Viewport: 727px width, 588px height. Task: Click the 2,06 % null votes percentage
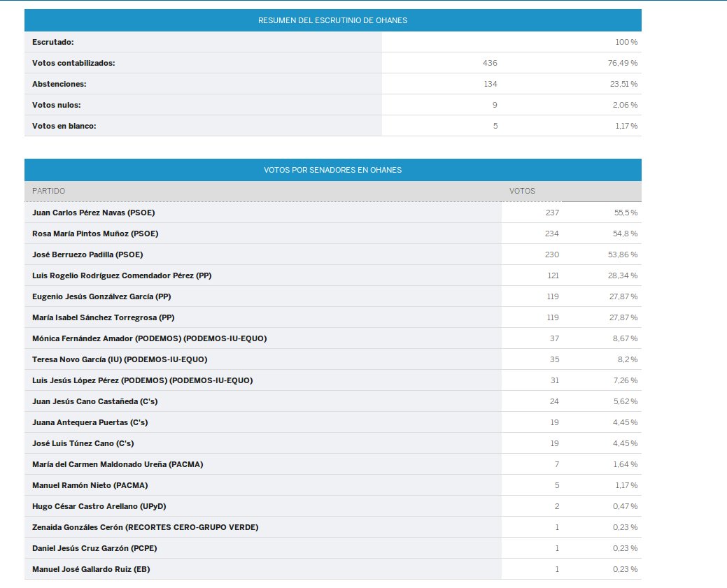click(x=625, y=105)
